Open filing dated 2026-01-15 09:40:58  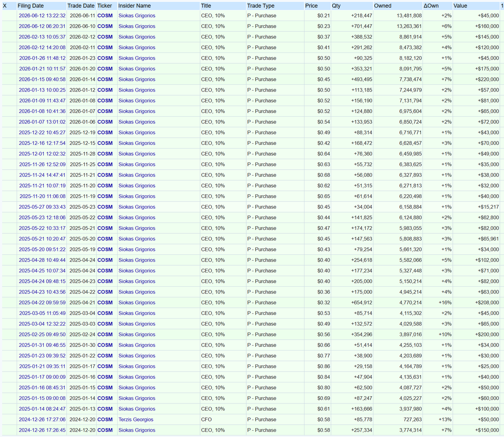(x=42, y=79)
